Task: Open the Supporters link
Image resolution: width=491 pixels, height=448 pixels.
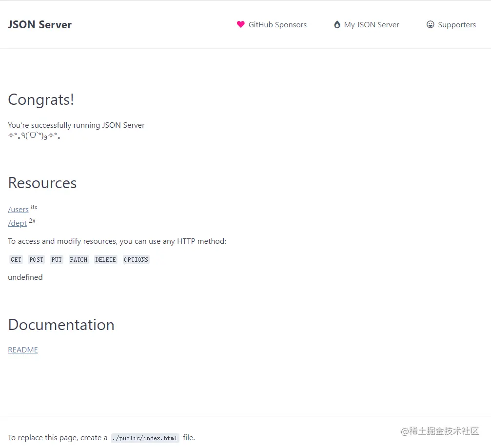Action: 457,25
